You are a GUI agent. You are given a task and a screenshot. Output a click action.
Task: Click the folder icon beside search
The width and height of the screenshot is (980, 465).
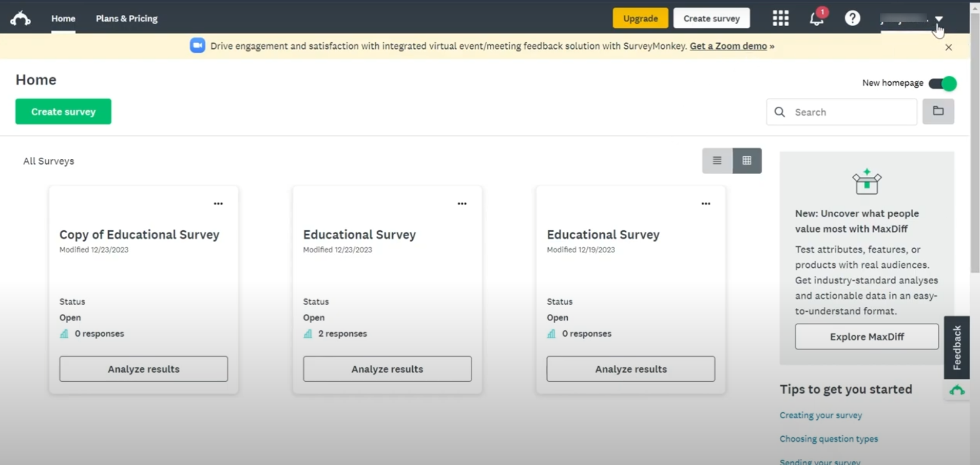coord(938,111)
